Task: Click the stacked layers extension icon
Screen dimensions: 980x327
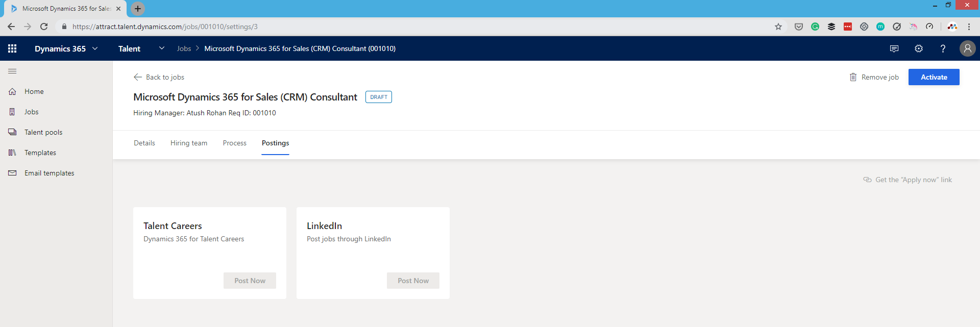Action: 831,27
